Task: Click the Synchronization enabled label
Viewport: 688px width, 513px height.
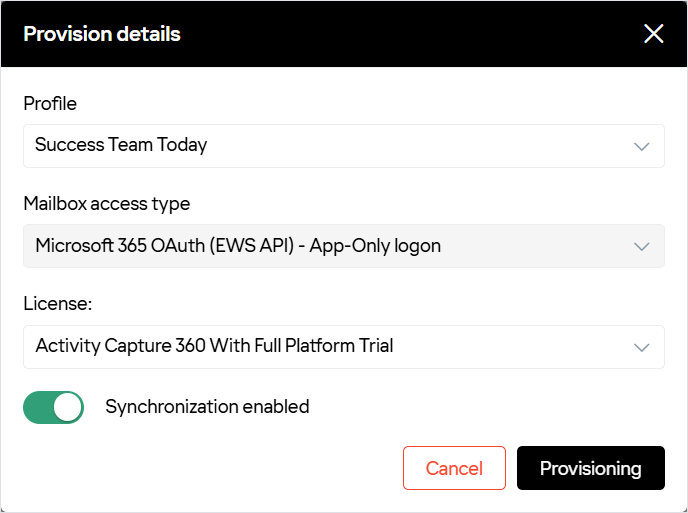Action: coord(207,407)
